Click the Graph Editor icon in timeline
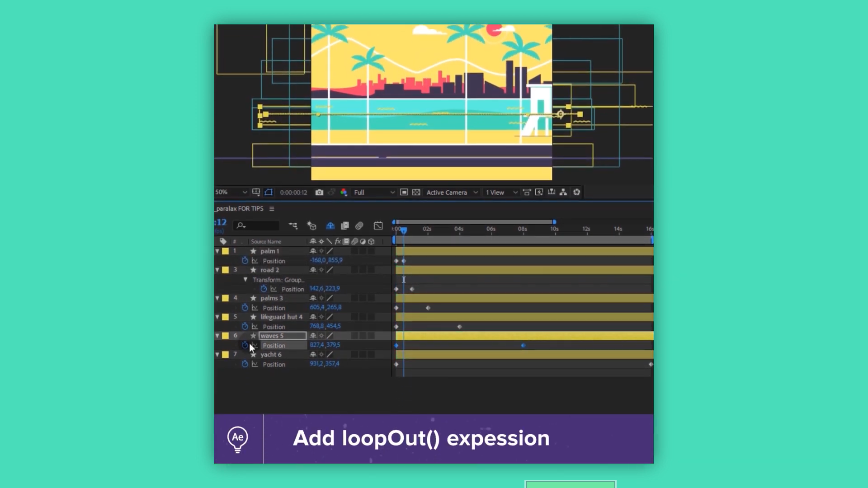Image resolution: width=868 pixels, height=488 pixels. [x=378, y=225]
